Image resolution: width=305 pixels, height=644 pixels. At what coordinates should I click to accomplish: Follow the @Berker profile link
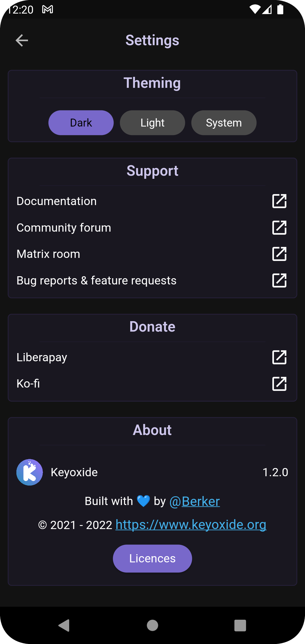195,502
